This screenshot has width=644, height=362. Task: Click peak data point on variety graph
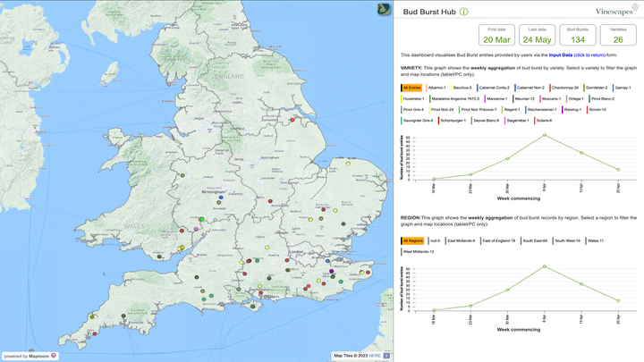pos(545,135)
